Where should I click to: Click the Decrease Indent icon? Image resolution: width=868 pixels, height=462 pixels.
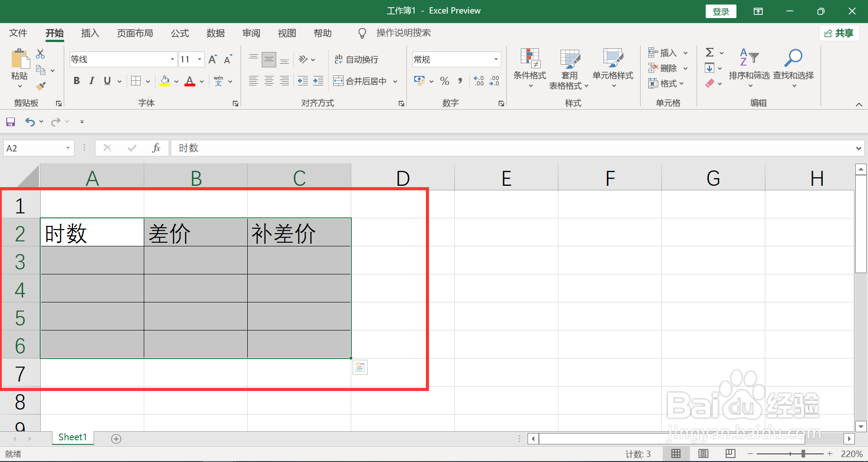(x=303, y=81)
